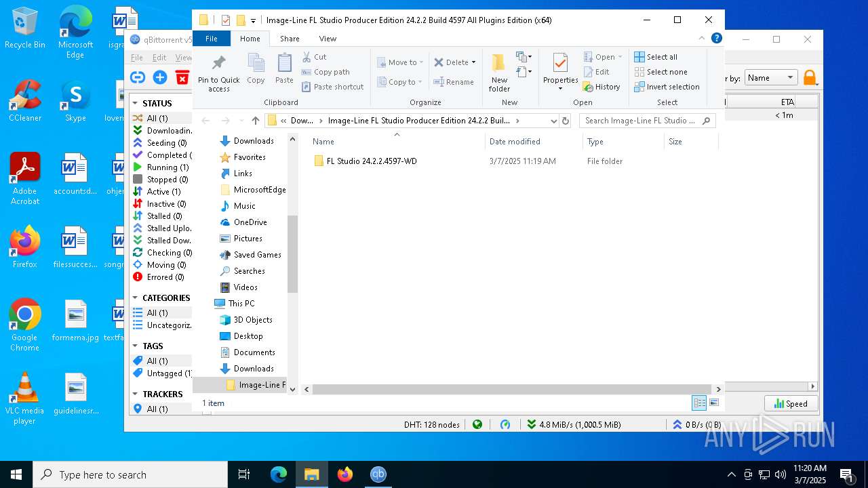Click qBittorrent delete torrent icon
The image size is (868, 488).
click(182, 77)
